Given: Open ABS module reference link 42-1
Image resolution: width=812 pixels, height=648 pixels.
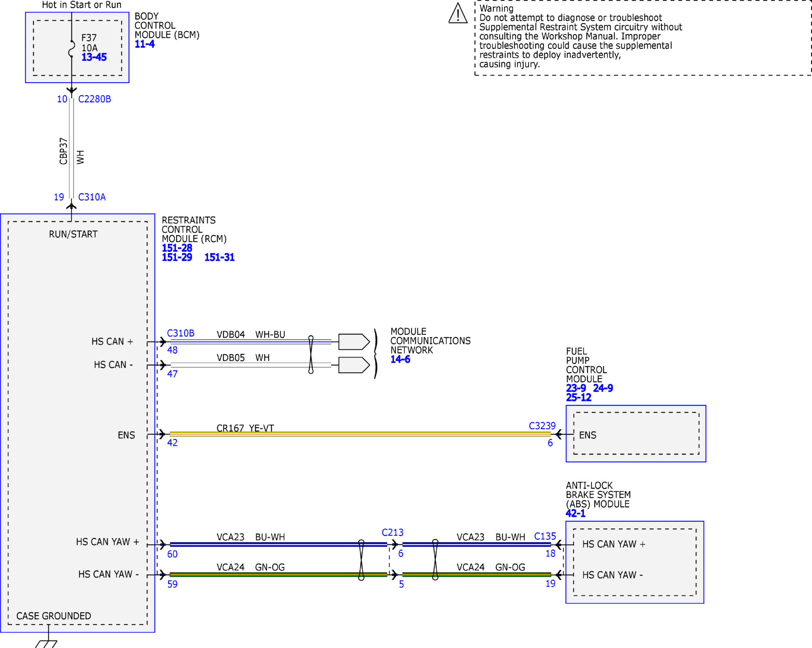Looking at the screenshot, I should point(576,513).
